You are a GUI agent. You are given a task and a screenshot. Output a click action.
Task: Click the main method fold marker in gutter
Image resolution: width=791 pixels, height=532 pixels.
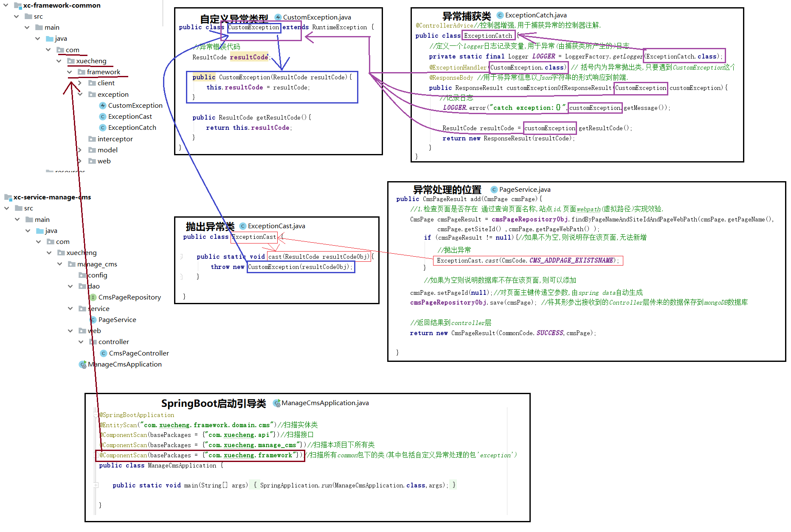coord(96,485)
